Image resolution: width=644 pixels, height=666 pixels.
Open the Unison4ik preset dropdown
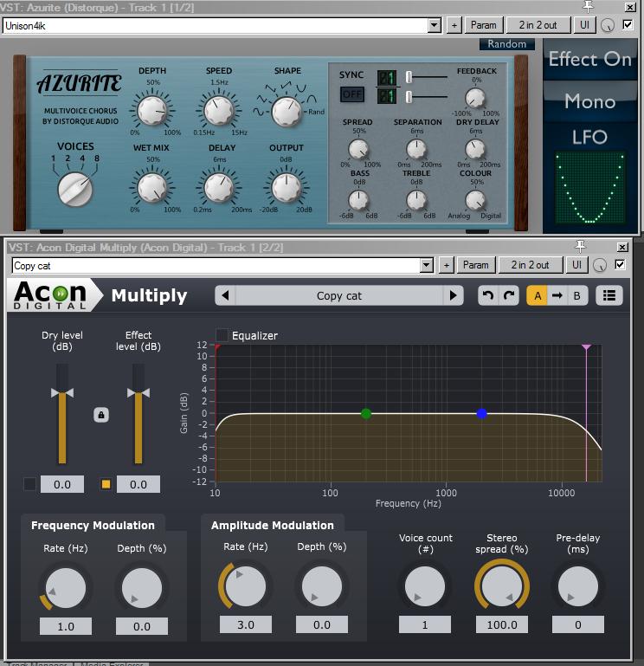pos(434,25)
